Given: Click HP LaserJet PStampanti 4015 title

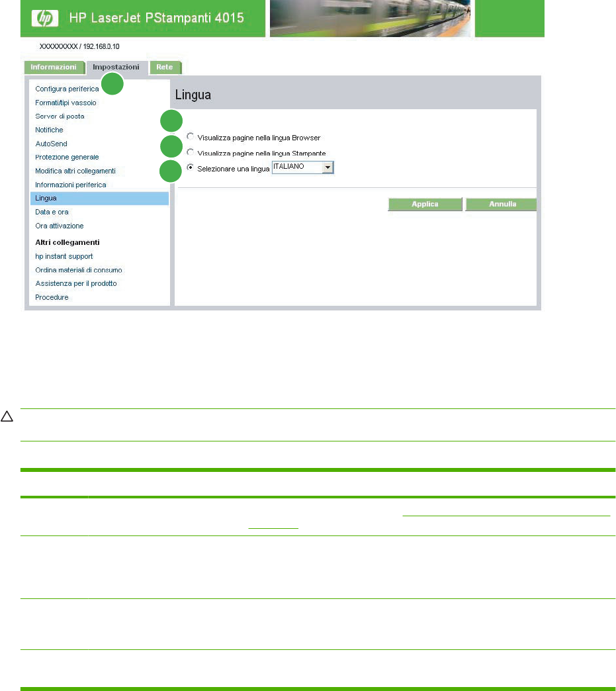Looking at the screenshot, I should click(x=156, y=18).
